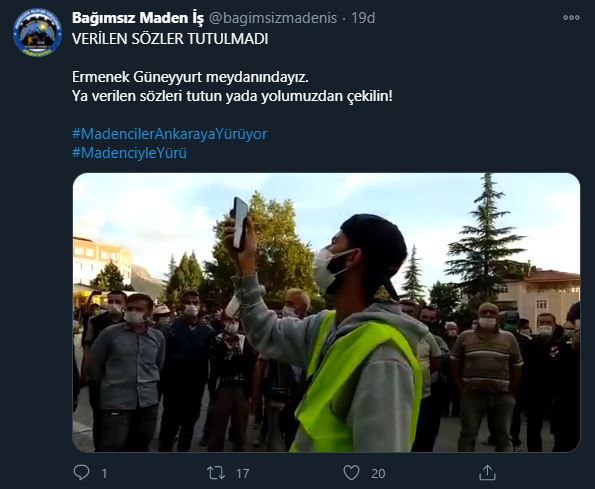Screen dimensions: 595x489
Task: Play the embedded crowd video
Action: point(326,312)
